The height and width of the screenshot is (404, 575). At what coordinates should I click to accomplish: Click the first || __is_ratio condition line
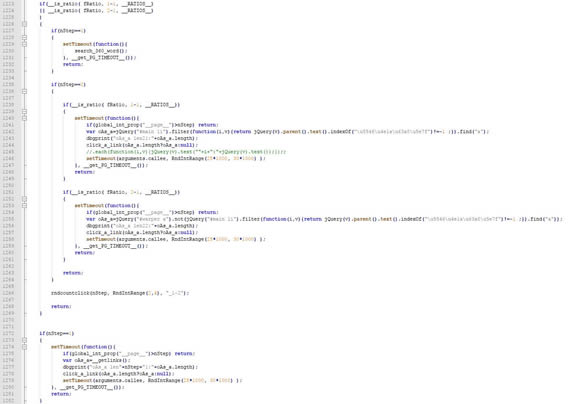tap(96, 11)
